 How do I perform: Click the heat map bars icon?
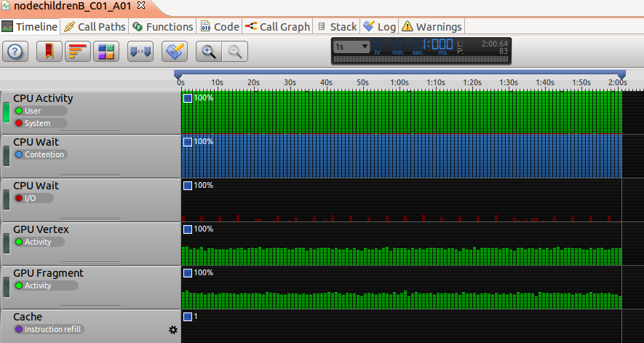(x=77, y=51)
